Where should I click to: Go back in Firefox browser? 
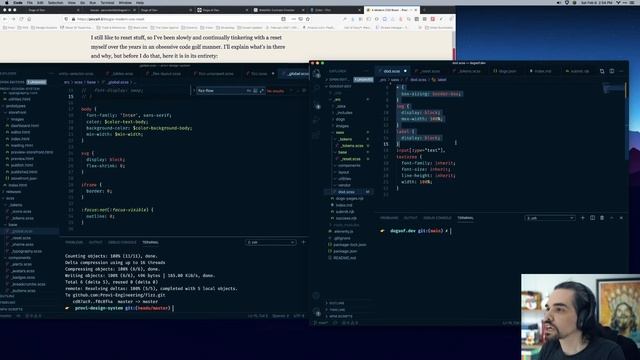click(x=5, y=19)
